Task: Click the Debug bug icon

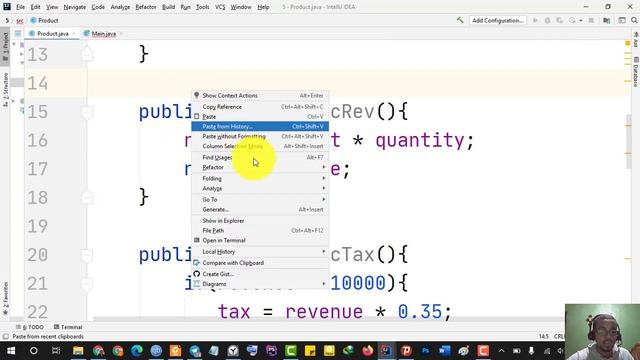Action: (x=547, y=20)
